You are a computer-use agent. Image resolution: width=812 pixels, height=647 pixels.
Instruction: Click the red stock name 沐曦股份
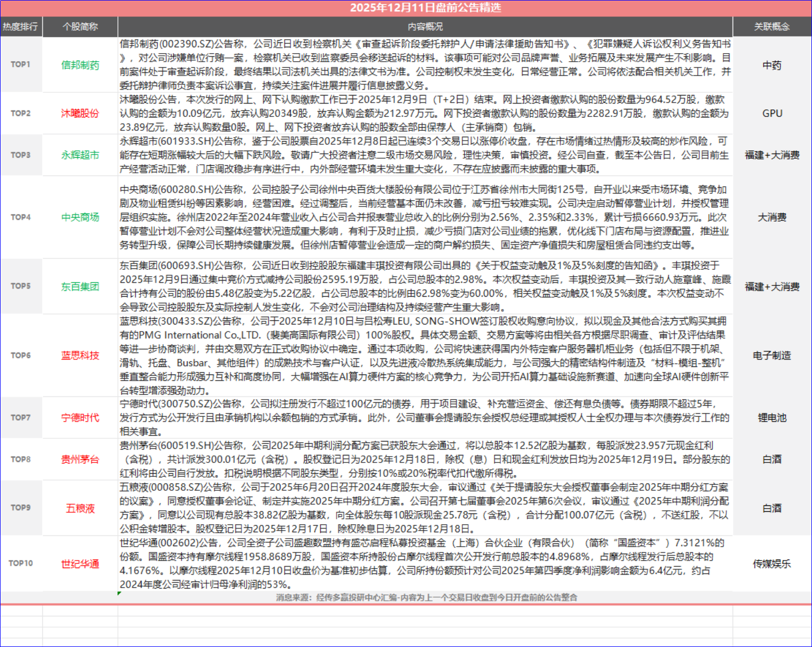[x=80, y=113]
